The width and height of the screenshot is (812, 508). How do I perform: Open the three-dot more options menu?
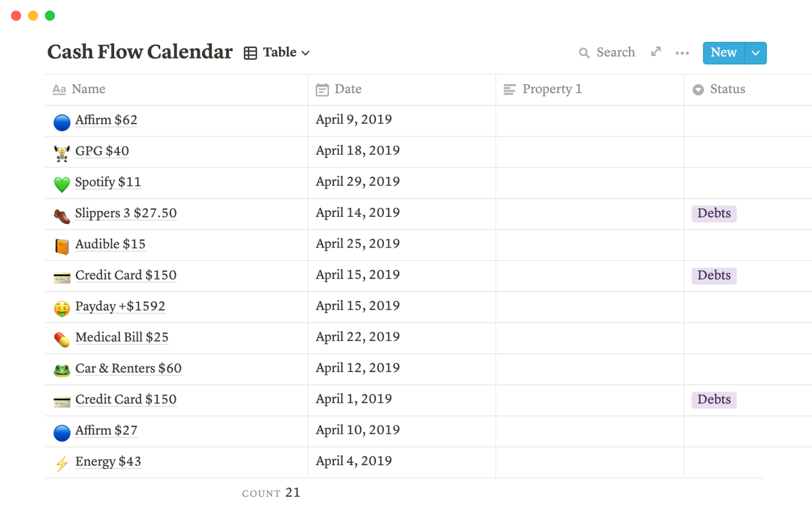click(x=682, y=53)
